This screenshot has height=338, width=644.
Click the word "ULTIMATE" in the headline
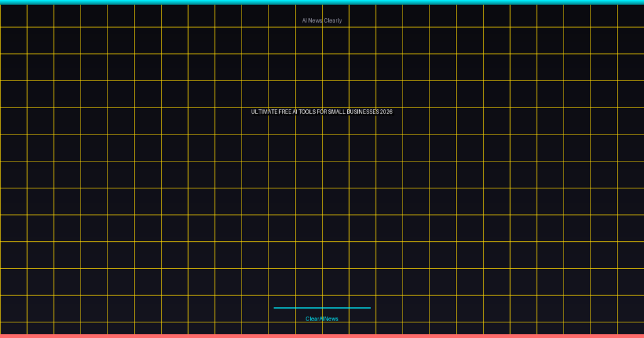click(264, 112)
